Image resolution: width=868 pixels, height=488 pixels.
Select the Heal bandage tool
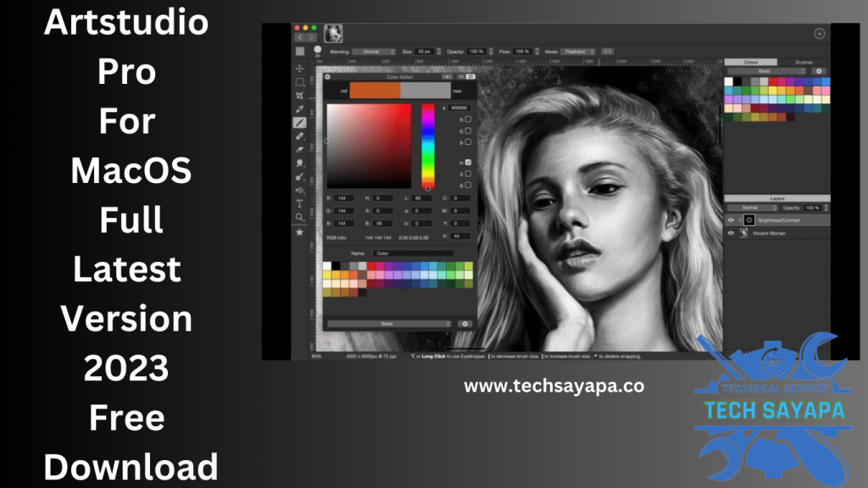(x=299, y=136)
